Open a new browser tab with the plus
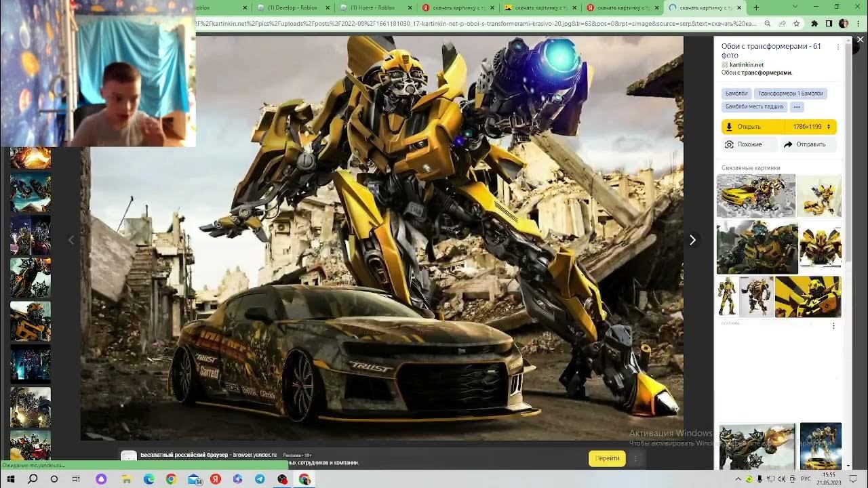The image size is (868, 488). pos(756,7)
